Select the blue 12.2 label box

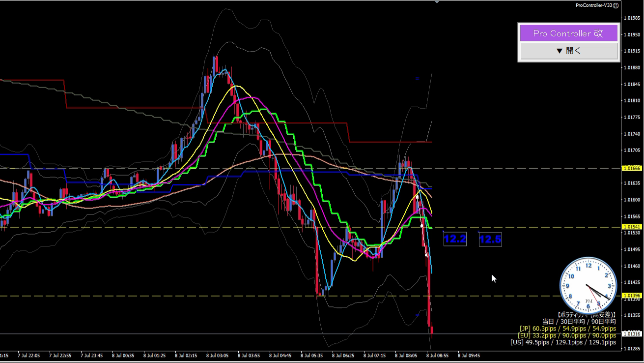coord(454,240)
